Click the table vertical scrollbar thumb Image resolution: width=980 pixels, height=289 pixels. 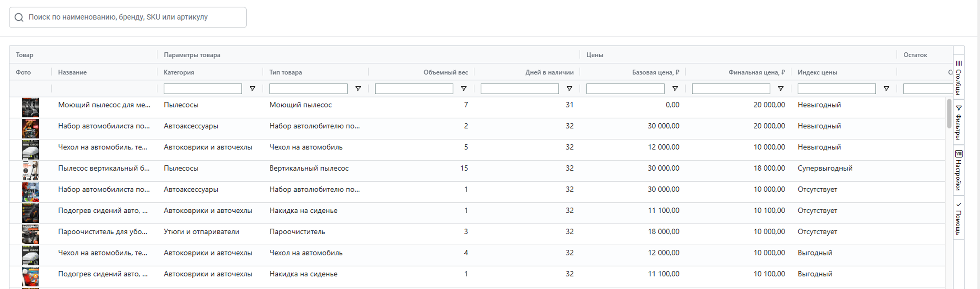[x=949, y=113]
